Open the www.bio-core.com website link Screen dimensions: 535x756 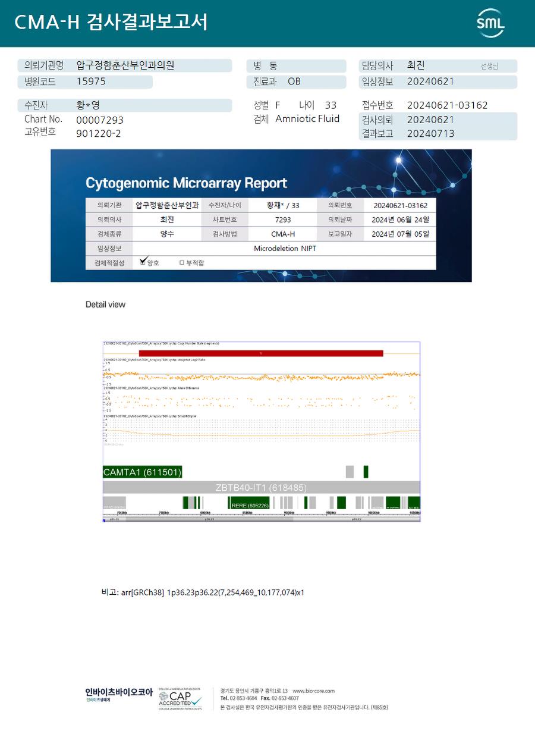click(x=313, y=691)
